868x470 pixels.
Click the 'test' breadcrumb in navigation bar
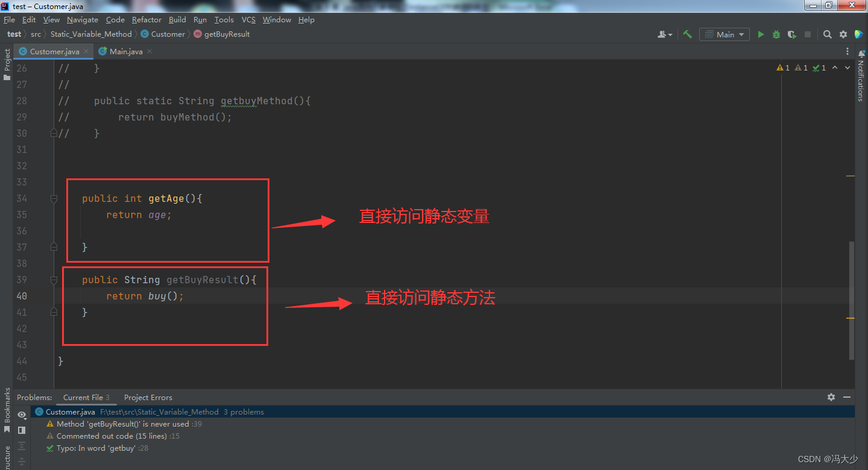(14, 34)
